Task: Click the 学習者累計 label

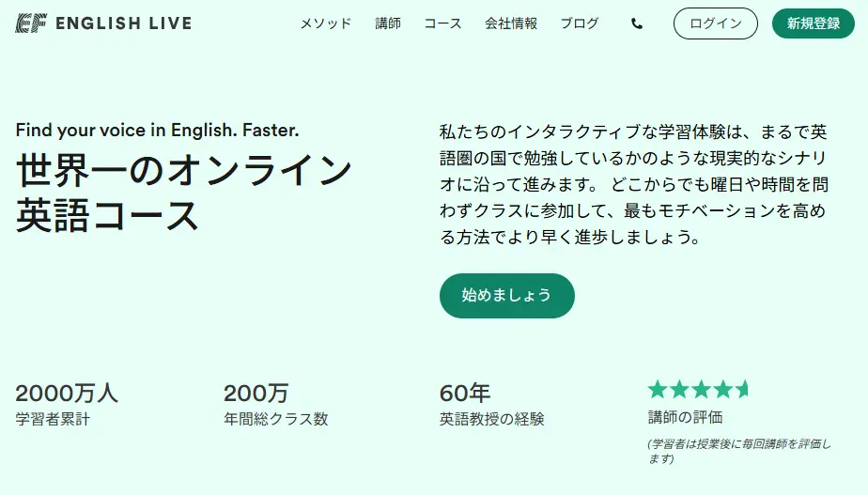Action: pyautogui.click(x=53, y=419)
